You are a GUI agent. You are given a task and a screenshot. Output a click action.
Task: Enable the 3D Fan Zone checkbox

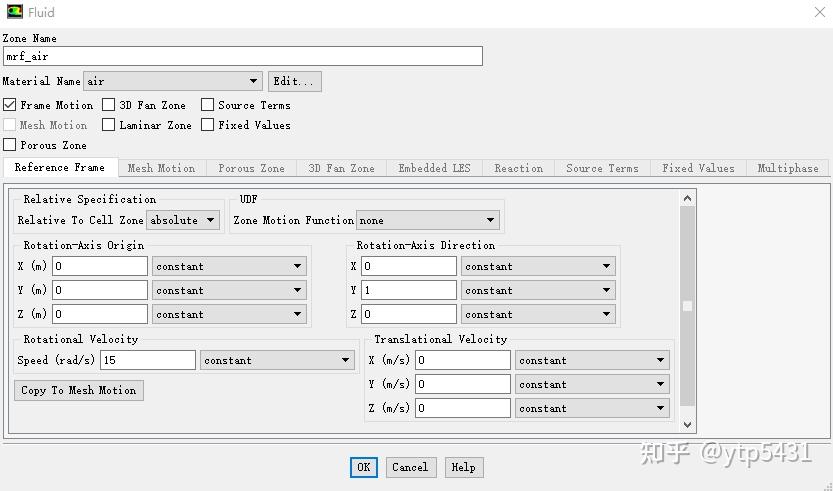tap(109, 105)
